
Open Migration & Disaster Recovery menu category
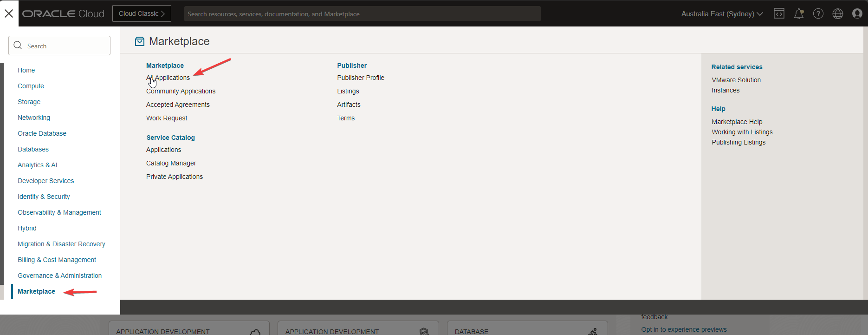point(61,244)
